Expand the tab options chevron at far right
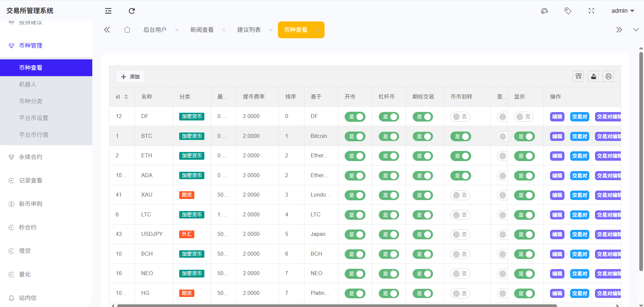 [x=636, y=30]
